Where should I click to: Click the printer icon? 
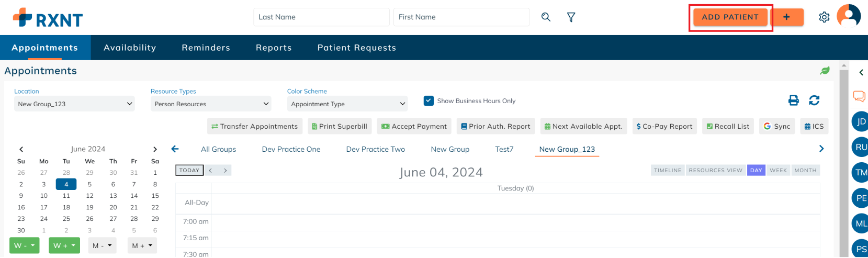click(794, 100)
